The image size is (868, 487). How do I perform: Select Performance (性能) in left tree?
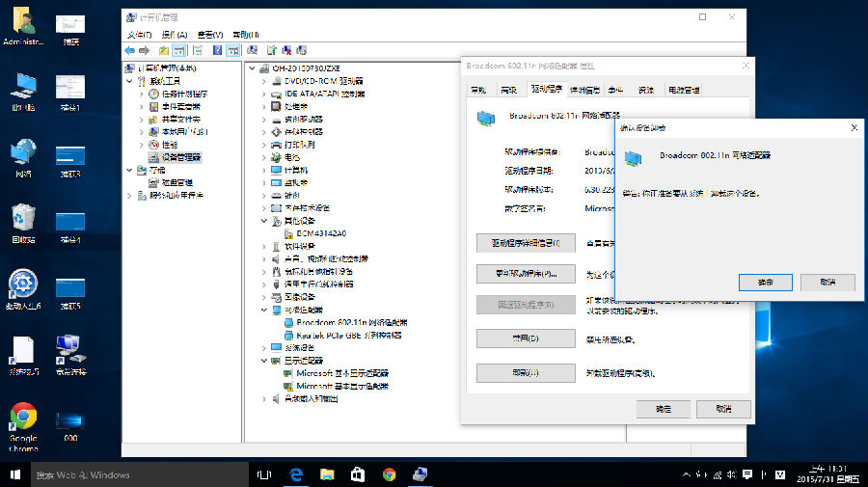point(170,145)
